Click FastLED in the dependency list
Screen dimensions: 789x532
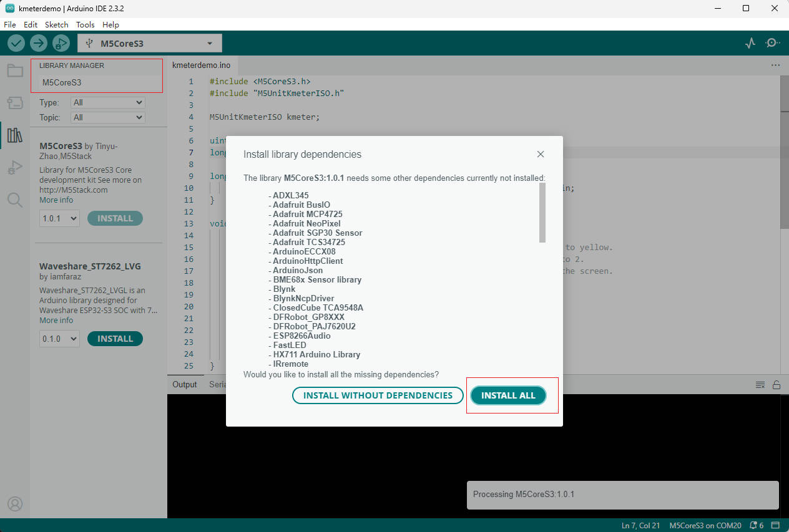(x=290, y=345)
